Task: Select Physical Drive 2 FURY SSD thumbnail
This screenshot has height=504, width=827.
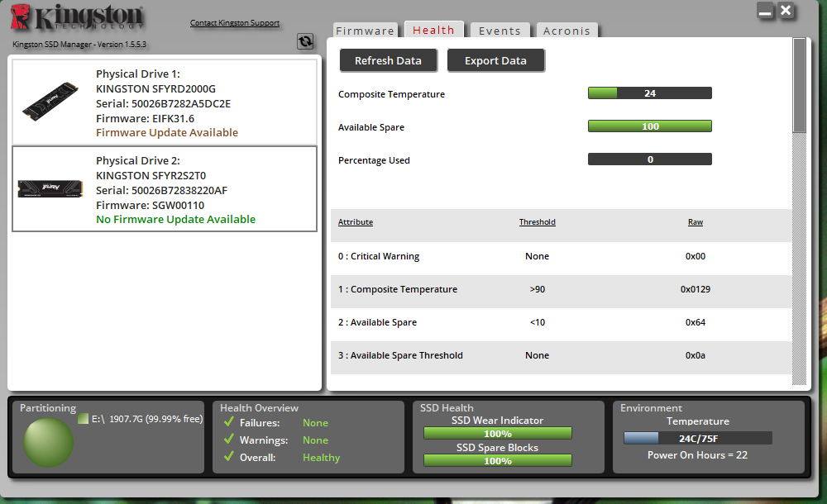Action: (x=50, y=188)
